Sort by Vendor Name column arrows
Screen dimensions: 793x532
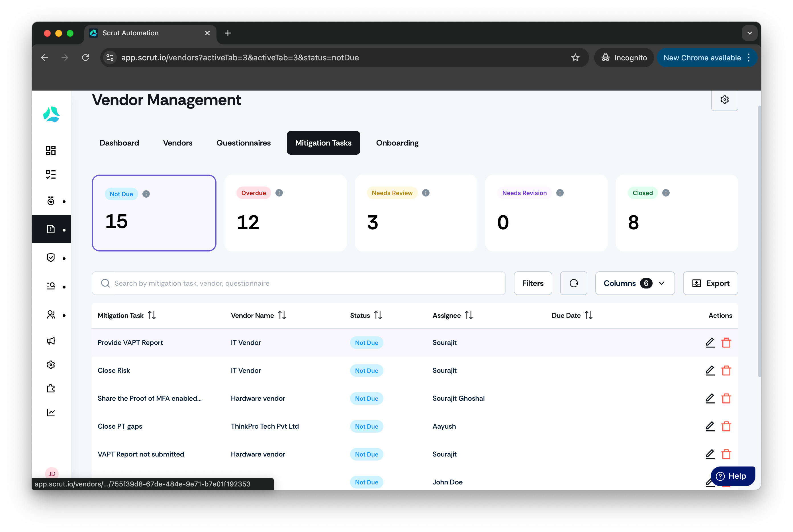[282, 315]
